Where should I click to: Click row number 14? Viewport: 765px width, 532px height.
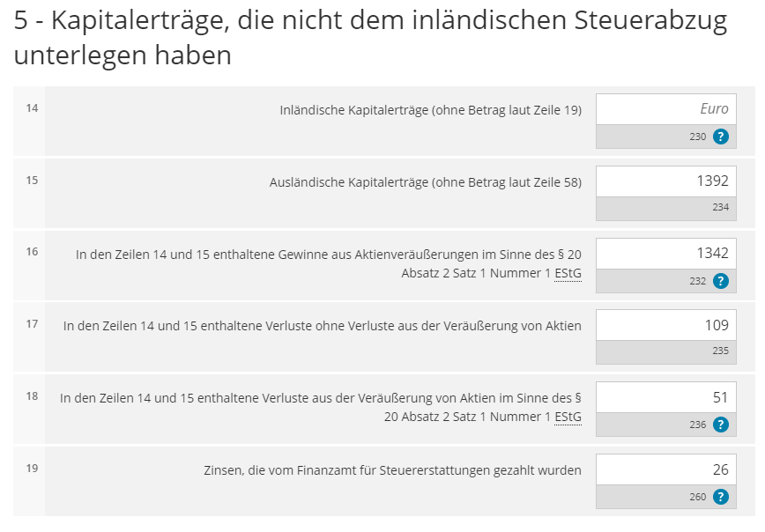click(32, 108)
